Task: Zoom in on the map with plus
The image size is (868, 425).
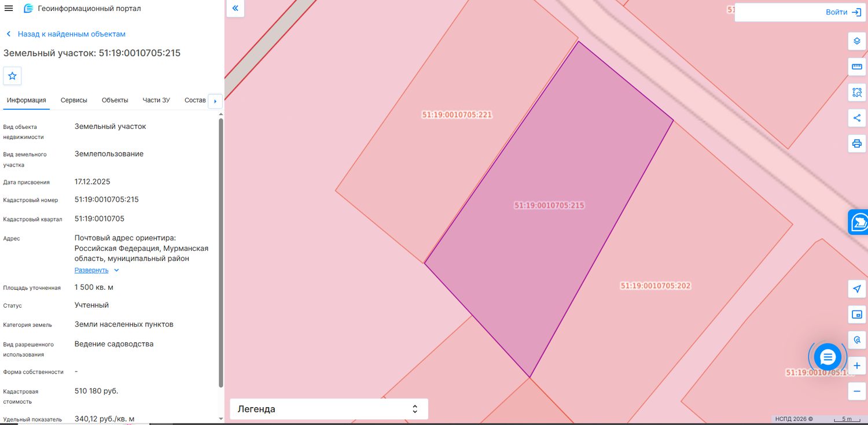Action: pos(857,366)
